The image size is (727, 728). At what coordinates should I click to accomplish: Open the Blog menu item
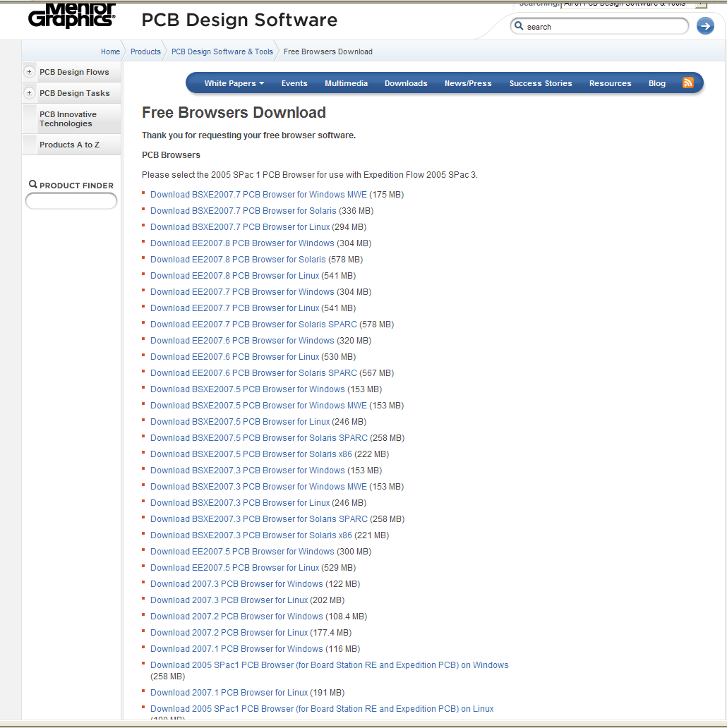click(657, 83)
